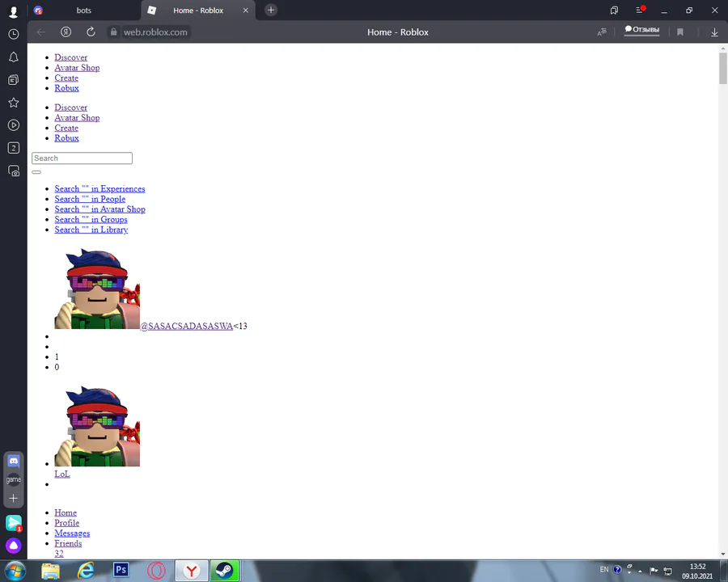
Task: Open the 'Profile' menu link
Action: [x=67, y=523]
